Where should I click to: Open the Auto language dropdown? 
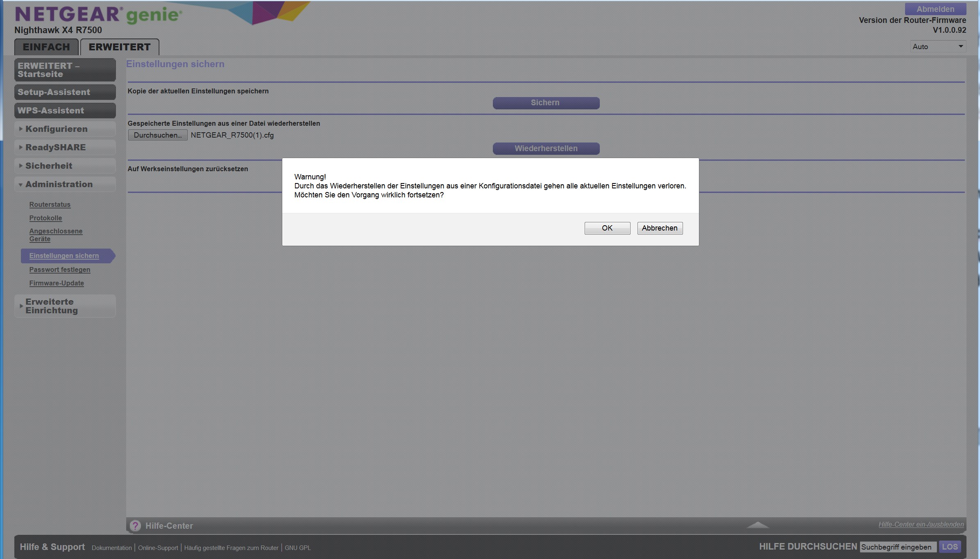(938, 47)
